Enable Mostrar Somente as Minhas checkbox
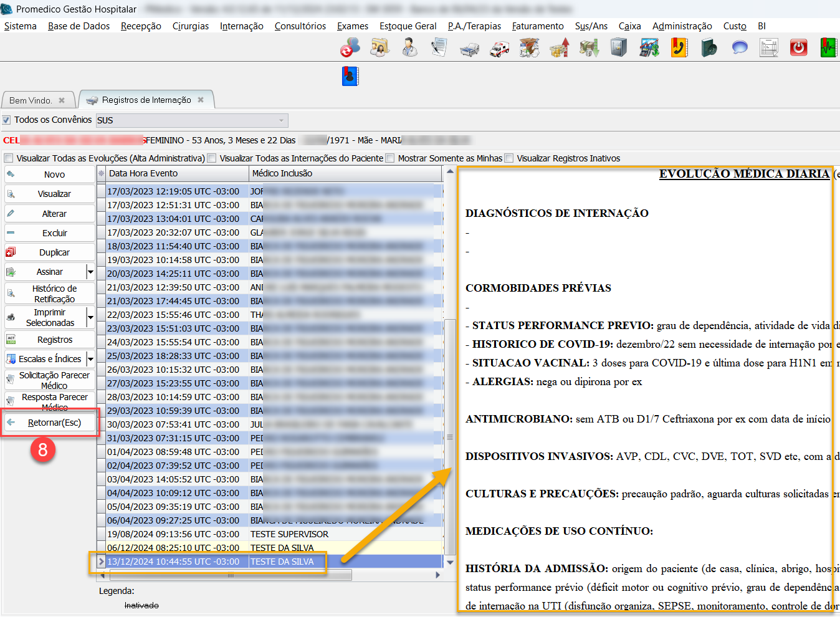This screenshot has width=840, height=617. pyautogui.click(x=390, y=158)
